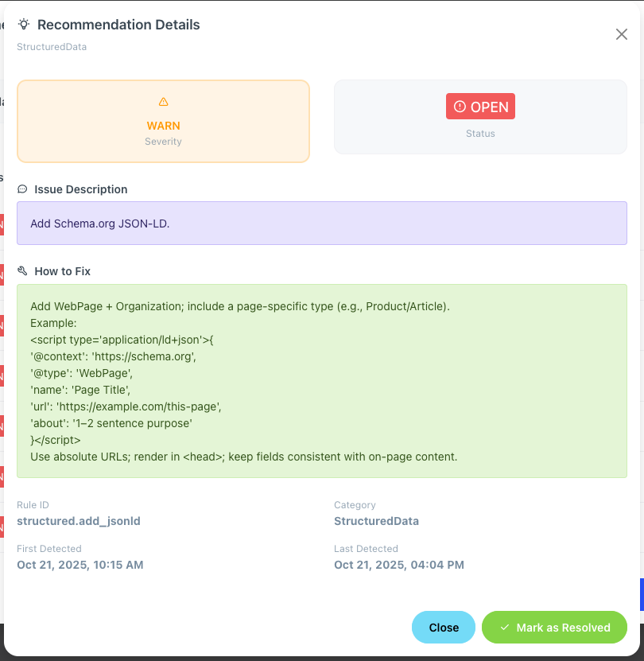644x661 pixels.
Task: Click the lightbulb icon beside Recommendation Details
Action: click(x=24, y=25)
